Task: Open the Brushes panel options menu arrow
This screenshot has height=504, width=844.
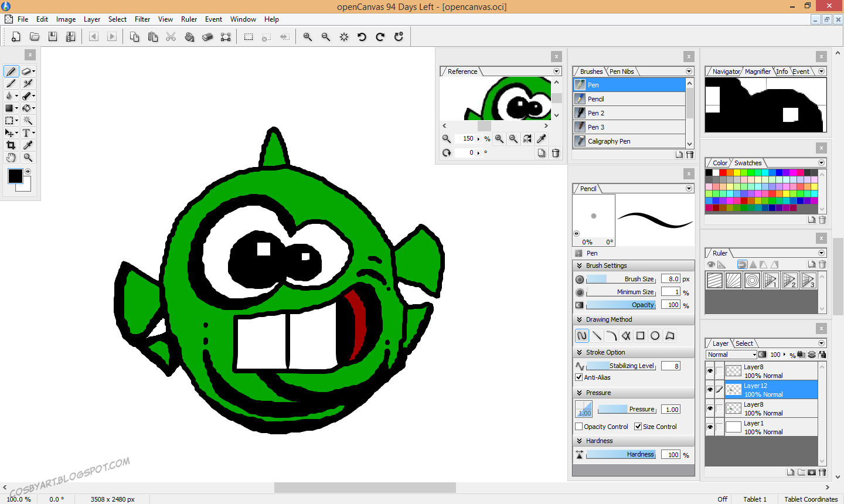Action: point(689,71)
